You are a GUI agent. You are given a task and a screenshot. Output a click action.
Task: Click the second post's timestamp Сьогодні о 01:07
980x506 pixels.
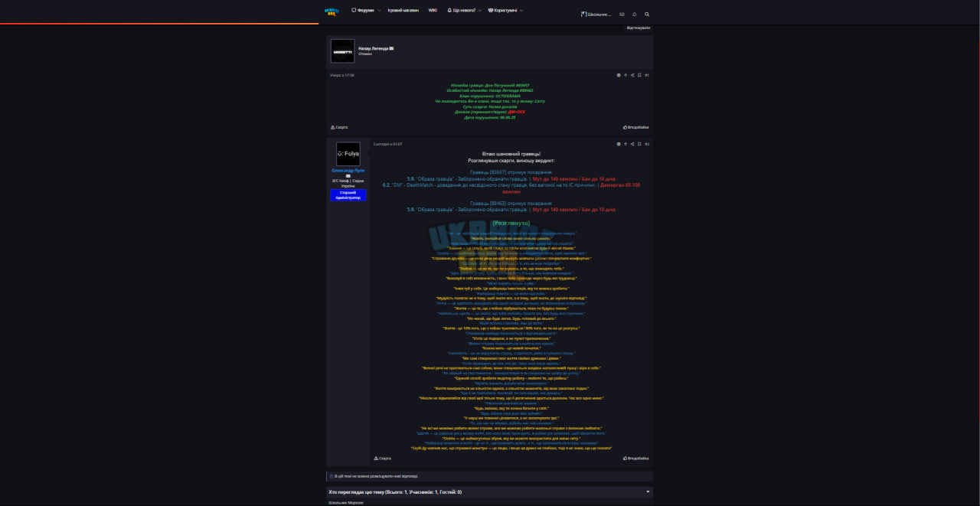click(388, 144)
